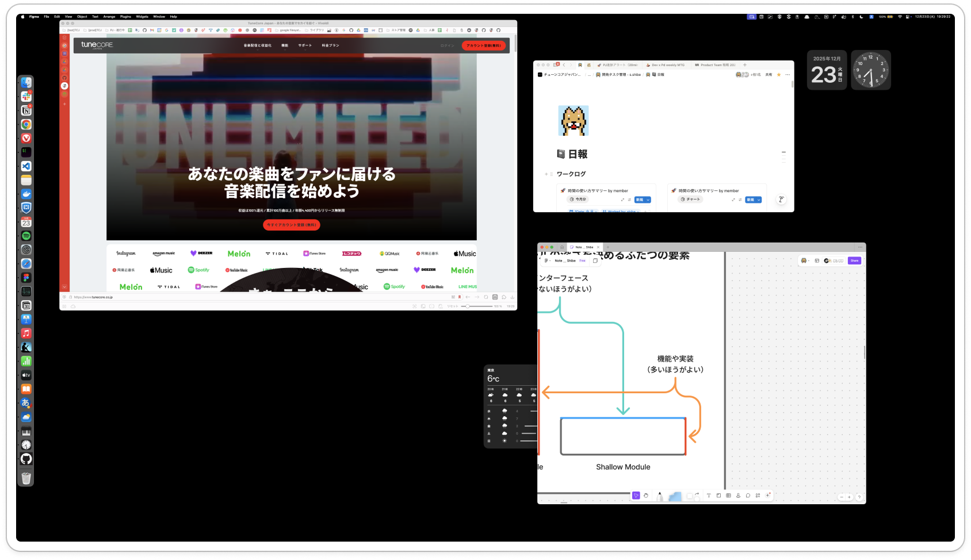
Task: Zoom out with FigJam minus button
Action: [842, 497]
